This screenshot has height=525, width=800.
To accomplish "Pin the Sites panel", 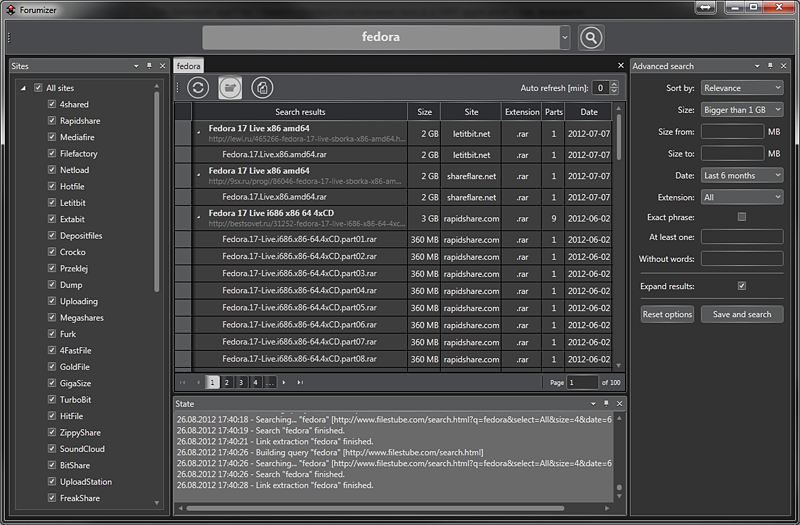I will click(x=149, y=66).
